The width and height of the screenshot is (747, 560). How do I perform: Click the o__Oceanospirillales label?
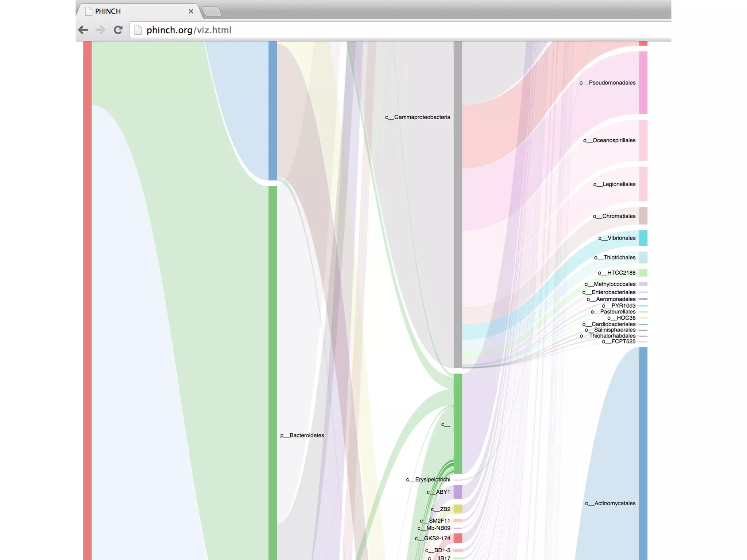(x=609, y=140)
